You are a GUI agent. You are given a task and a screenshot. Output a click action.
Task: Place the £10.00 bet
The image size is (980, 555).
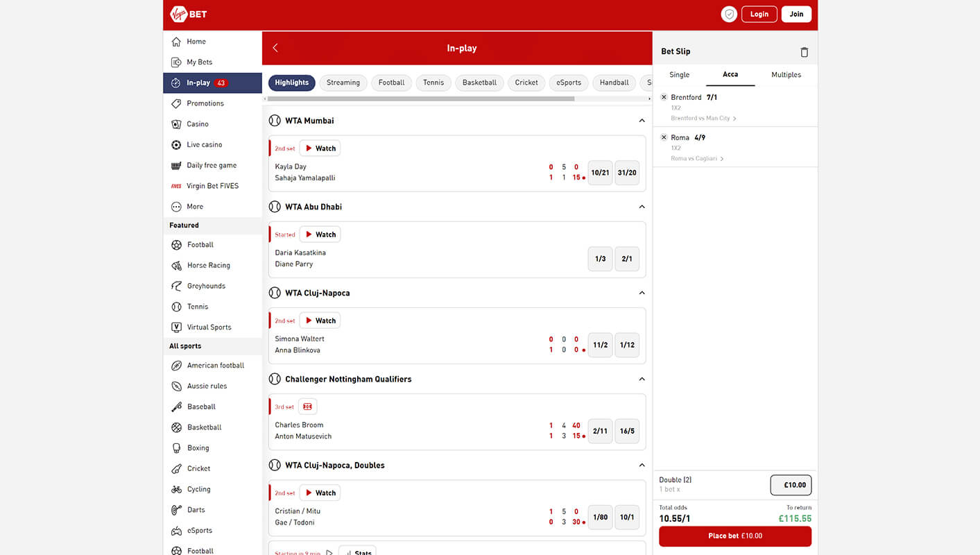735,536
